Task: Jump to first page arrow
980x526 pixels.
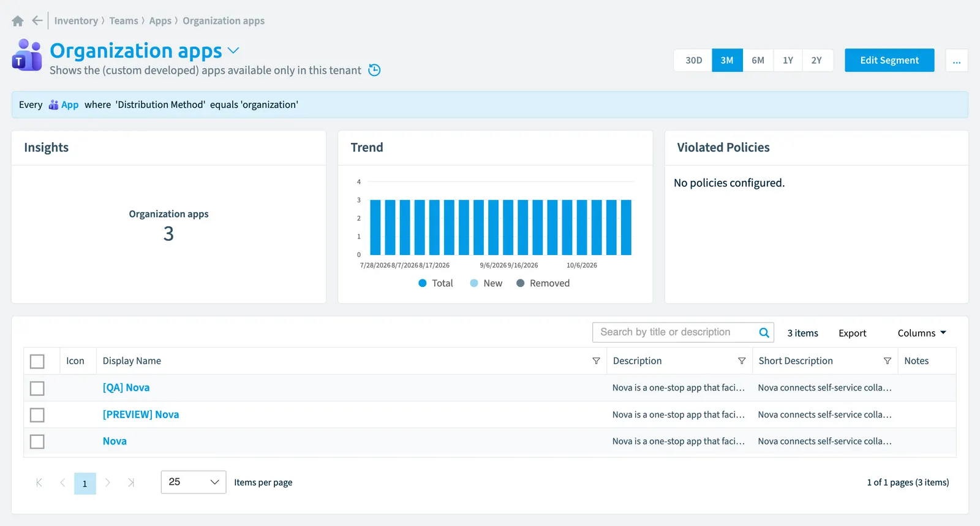Action: coord(39,482)
